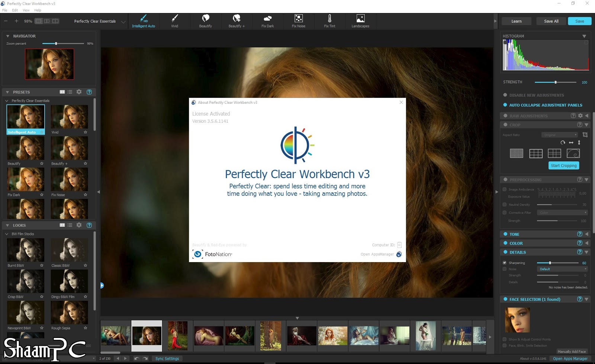Switch Looks panel to grid view
The height and width of the screenshot is (364, 595).
click(62, 225)
